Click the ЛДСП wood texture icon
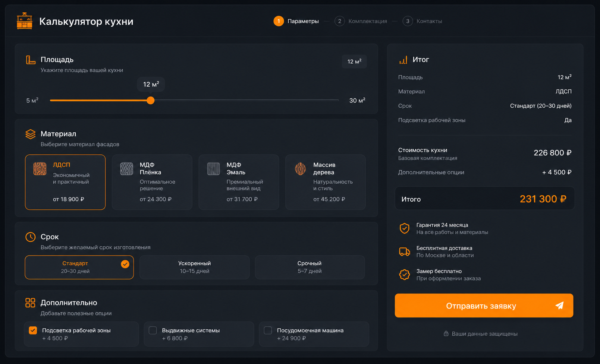Image resolution: width=600 pixels, height=364 pixels. point(40,169)
